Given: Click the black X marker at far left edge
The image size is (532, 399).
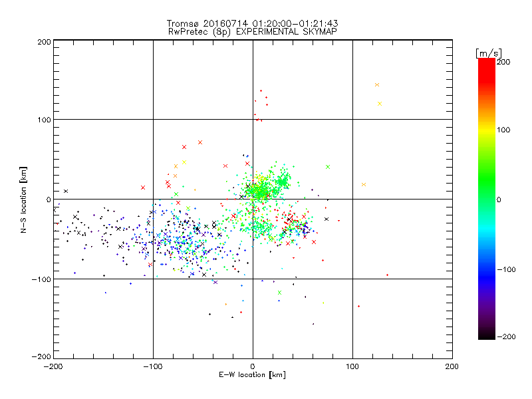Looking at the screenshot, I should 55,210.
